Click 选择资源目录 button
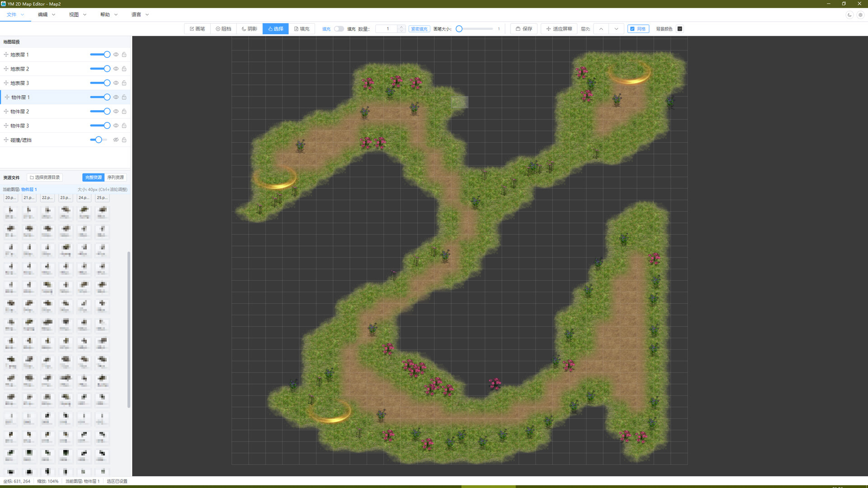Viewport: 868px width, 488px height. [45, 178]
